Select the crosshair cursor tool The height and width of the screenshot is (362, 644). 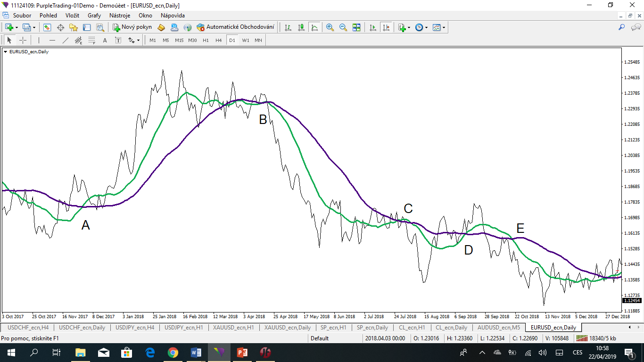(x=23, y=40)
